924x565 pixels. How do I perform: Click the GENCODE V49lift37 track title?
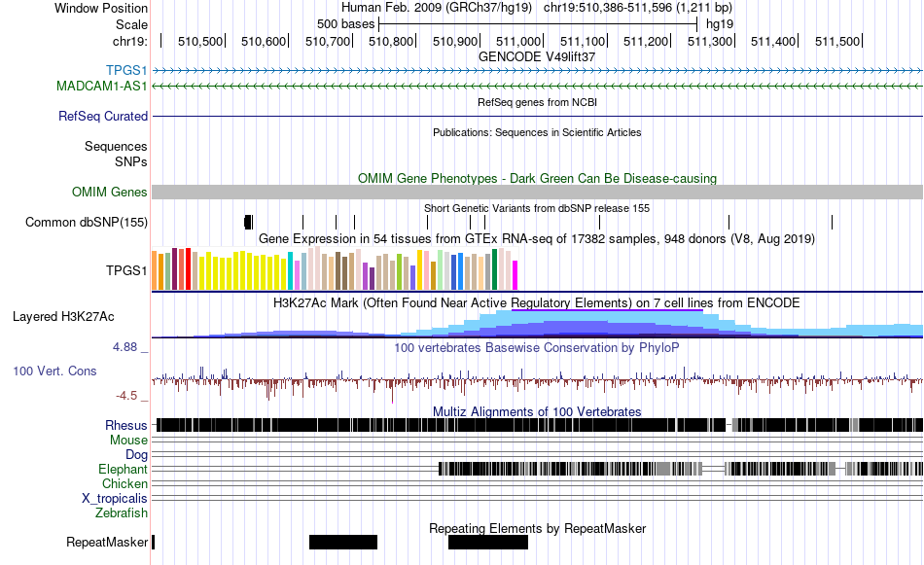pos(537,56)
